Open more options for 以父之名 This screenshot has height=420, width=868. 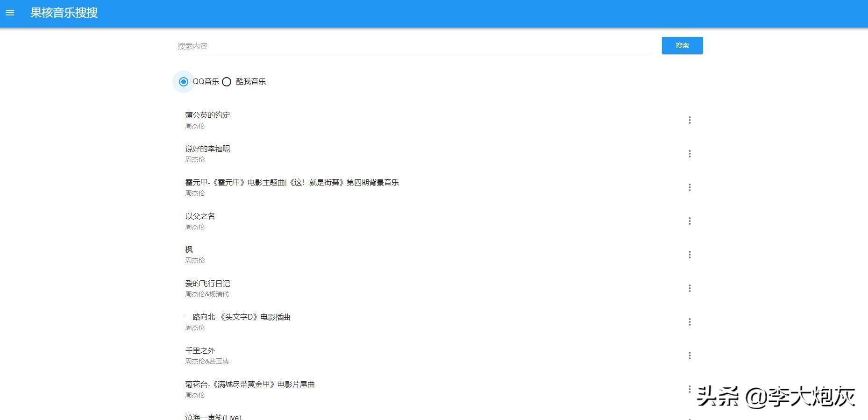(x=690, y=221)
